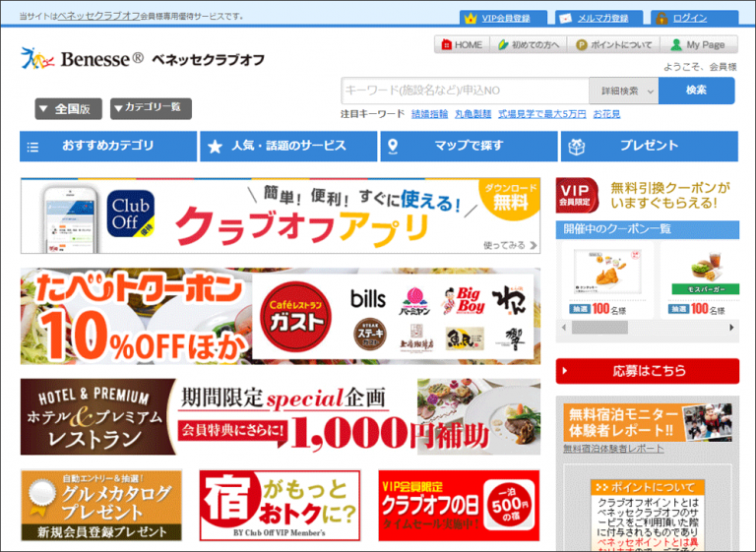Image resolution: width=756 pixels, height=552 pixels.
Task: Open the モスバーガー coupon thumbnail
Action: click(705, 273)
